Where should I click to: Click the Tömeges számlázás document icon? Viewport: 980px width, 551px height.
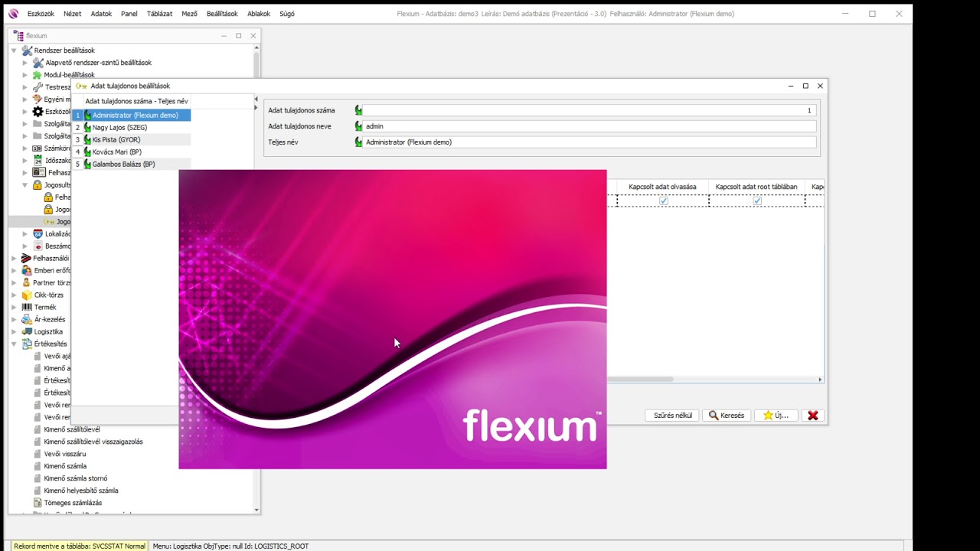[38, 503]
